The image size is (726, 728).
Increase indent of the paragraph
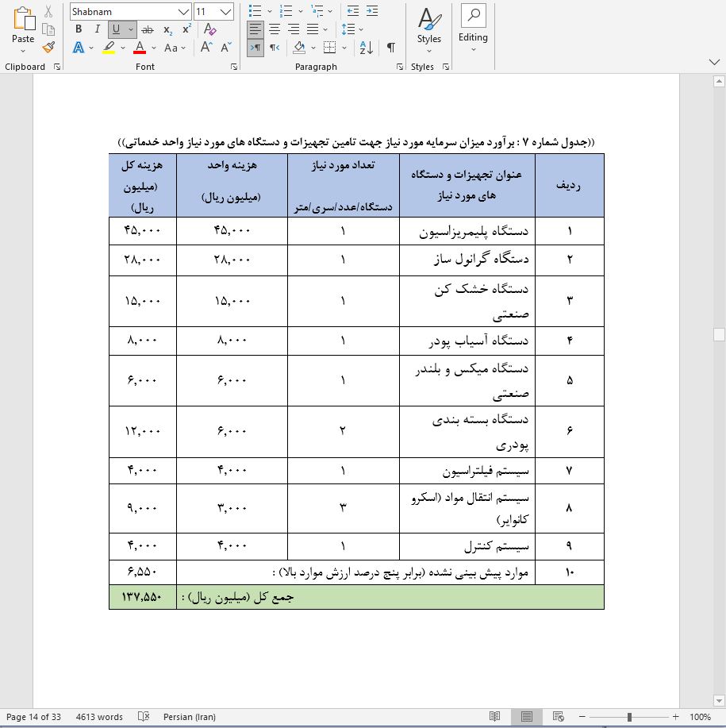pyautogui.click(x=373, y=10)
